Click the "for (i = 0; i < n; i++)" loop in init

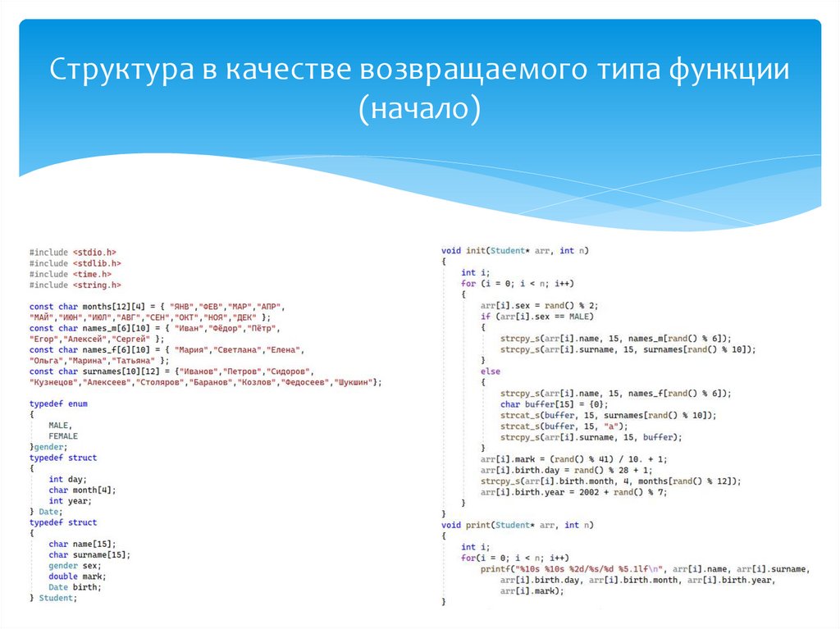point(518,284)
